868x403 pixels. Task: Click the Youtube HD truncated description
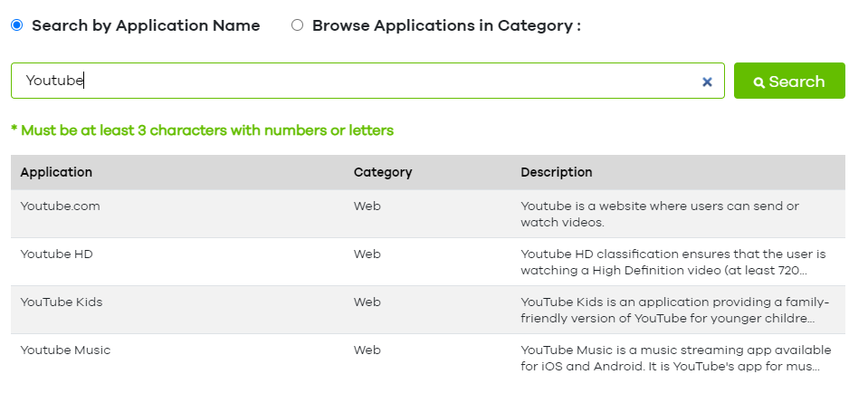click(672, 262)
